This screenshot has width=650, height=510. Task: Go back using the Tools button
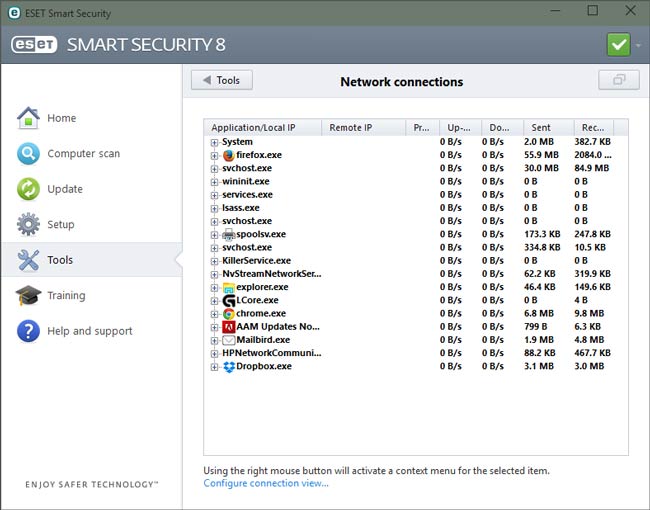[222, 80]
